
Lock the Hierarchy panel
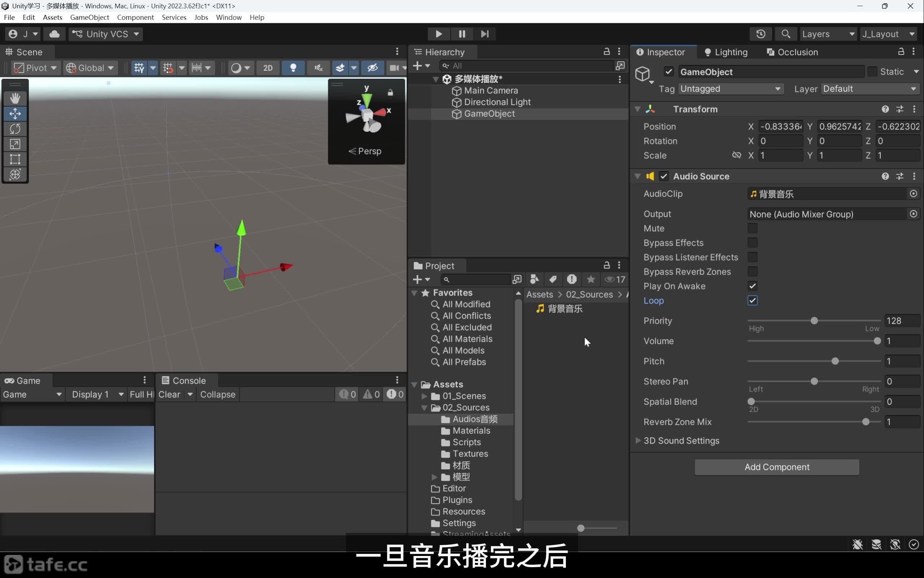606,52
